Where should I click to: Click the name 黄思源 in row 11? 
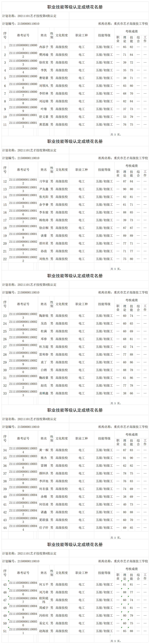[44, 124]
